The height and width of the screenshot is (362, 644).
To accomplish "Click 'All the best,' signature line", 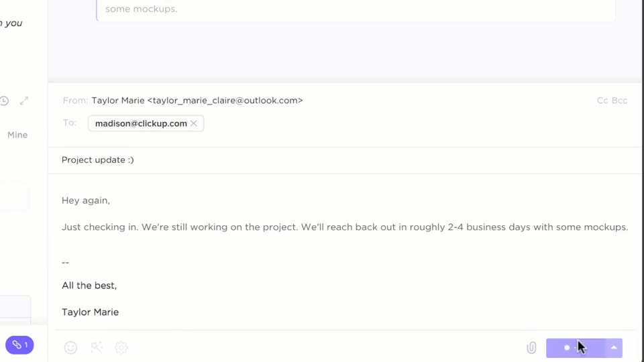I will point(89,286).
